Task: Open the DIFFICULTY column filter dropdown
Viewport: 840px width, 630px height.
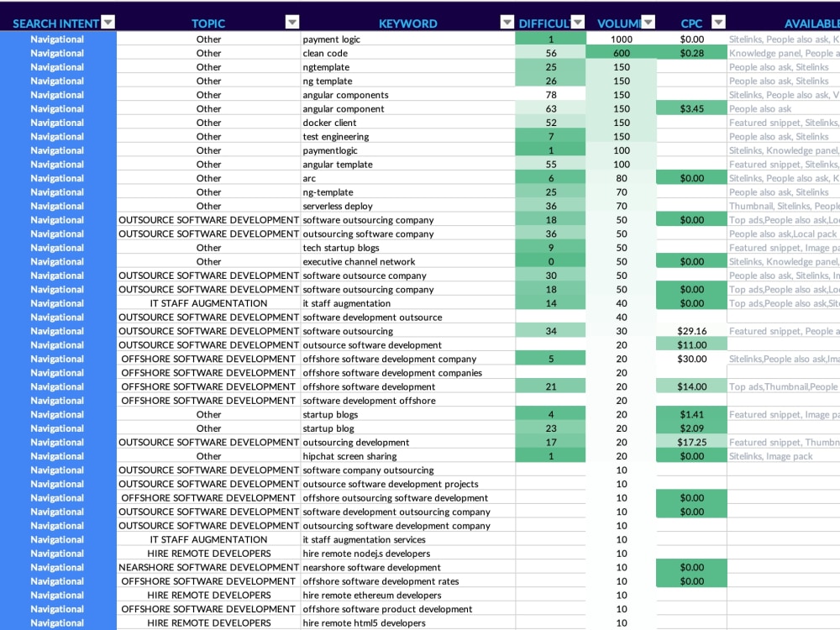Action: coord(578,22)
